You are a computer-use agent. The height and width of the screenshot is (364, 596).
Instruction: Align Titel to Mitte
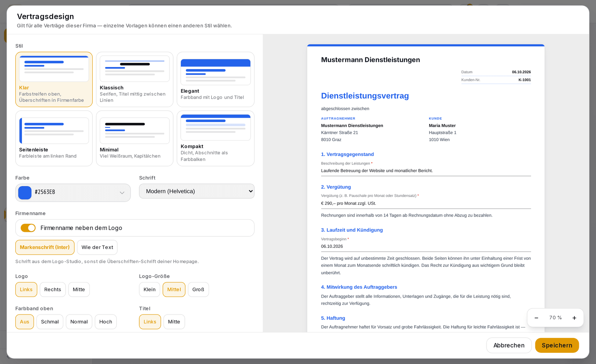pos(174,322)
